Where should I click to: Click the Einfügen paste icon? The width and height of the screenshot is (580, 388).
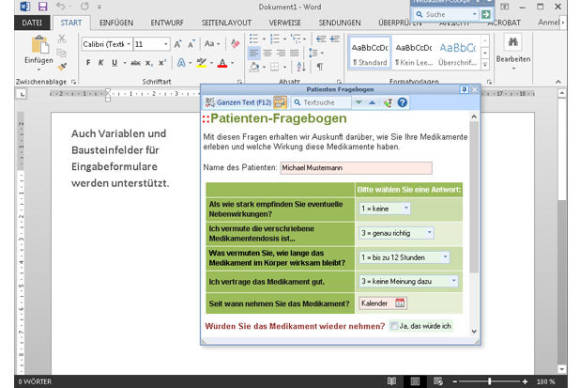40,45
